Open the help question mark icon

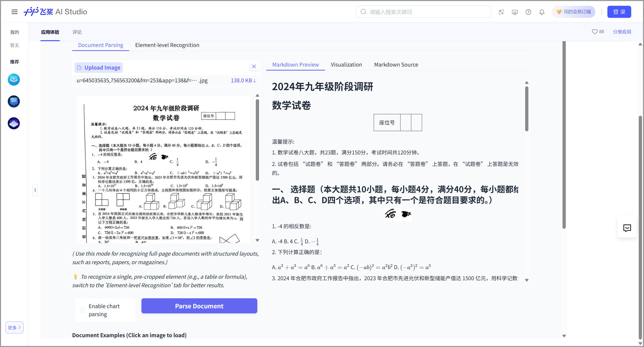pyautogui.click(x=528, y=12)
